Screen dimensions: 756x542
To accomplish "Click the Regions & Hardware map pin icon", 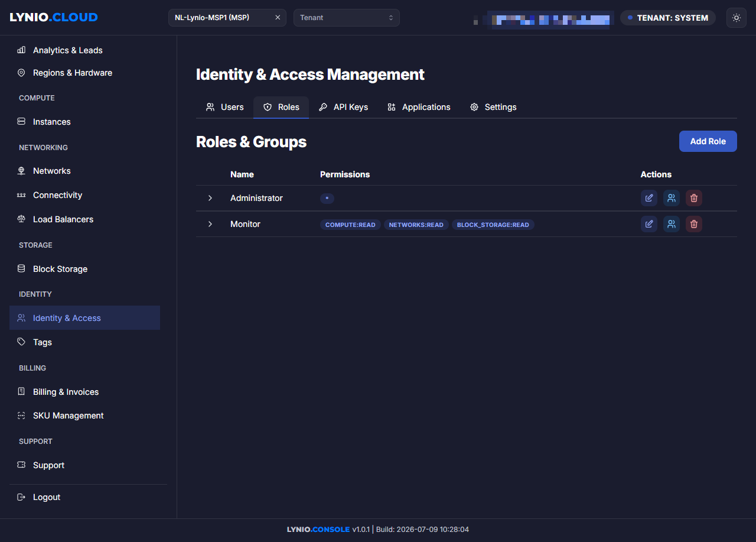I will [21, 73].
